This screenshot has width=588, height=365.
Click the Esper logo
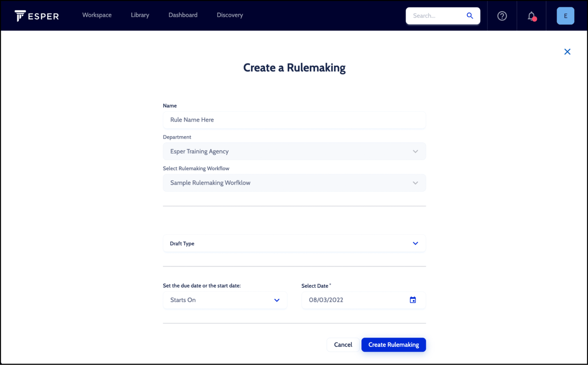(x=36, y=15)
